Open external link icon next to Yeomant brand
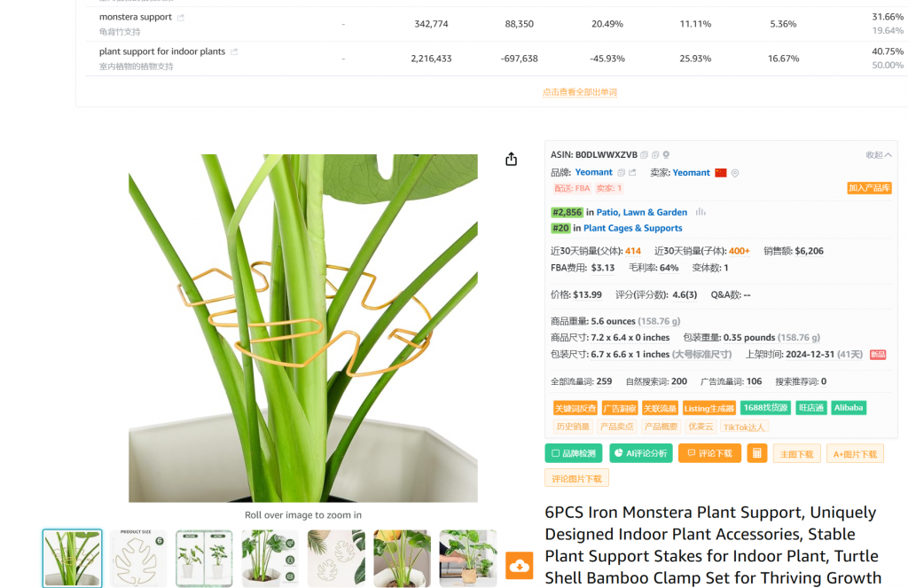 tap(632, 173)
